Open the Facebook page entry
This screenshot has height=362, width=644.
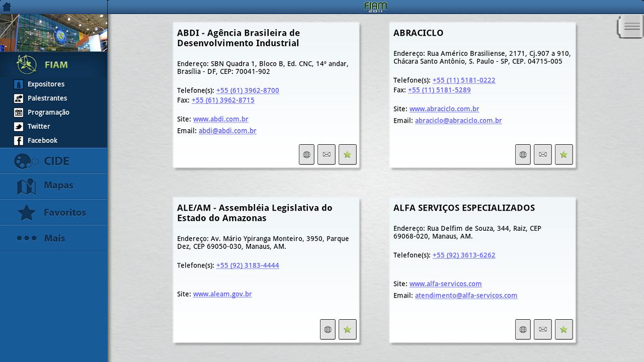click(x=42, y=140)
